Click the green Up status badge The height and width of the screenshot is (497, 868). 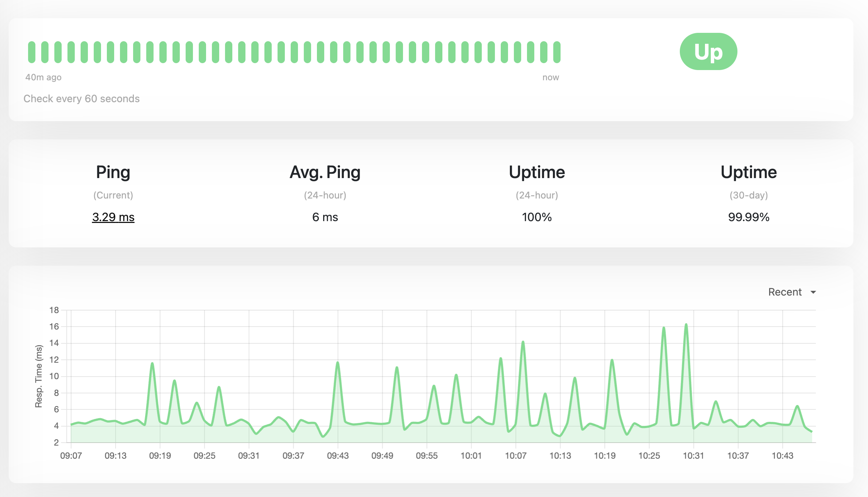[708, 51]
